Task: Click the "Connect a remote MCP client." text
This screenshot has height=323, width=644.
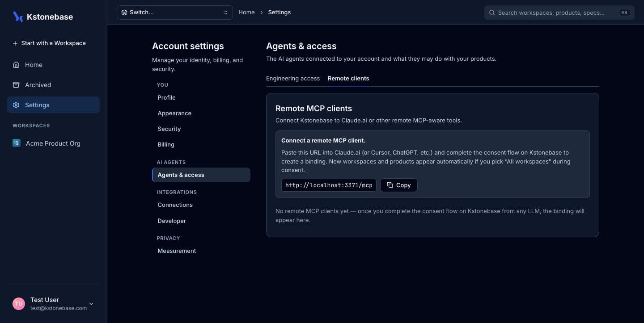Action: [x=323, y=140]
